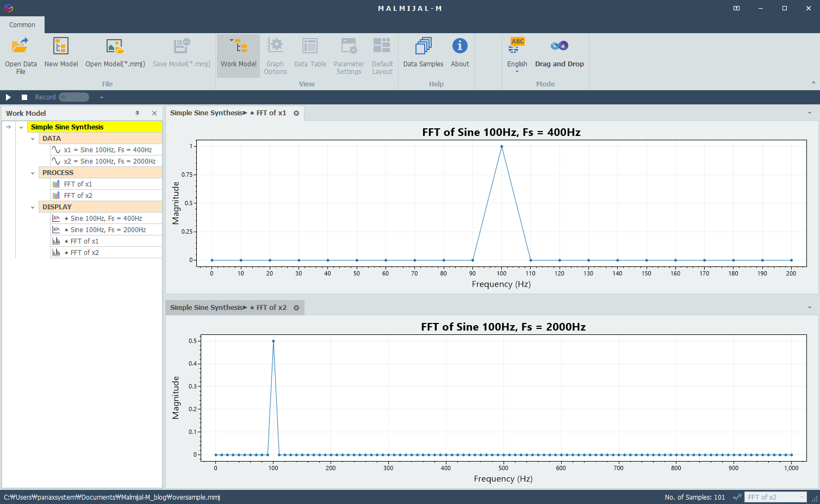This screenshot has height=504, width=820.
Task: Start playback with the play button
Action: click(8, 97)
